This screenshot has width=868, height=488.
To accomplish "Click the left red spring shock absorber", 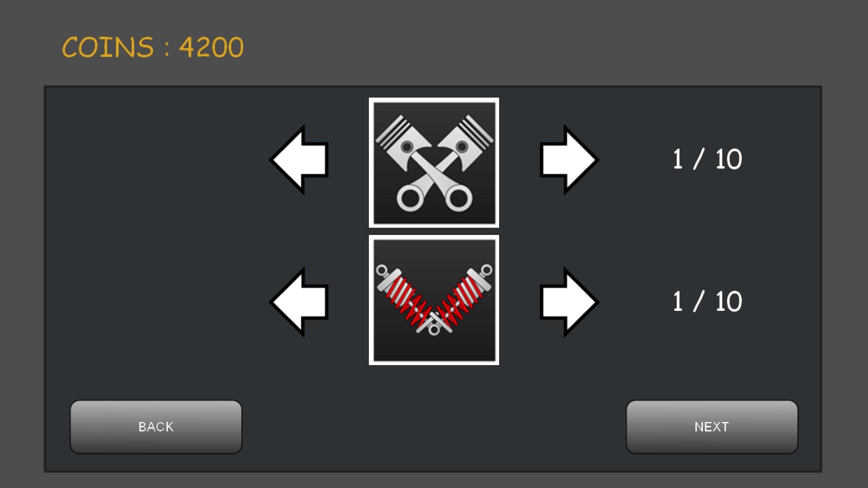I will [405, 297].
